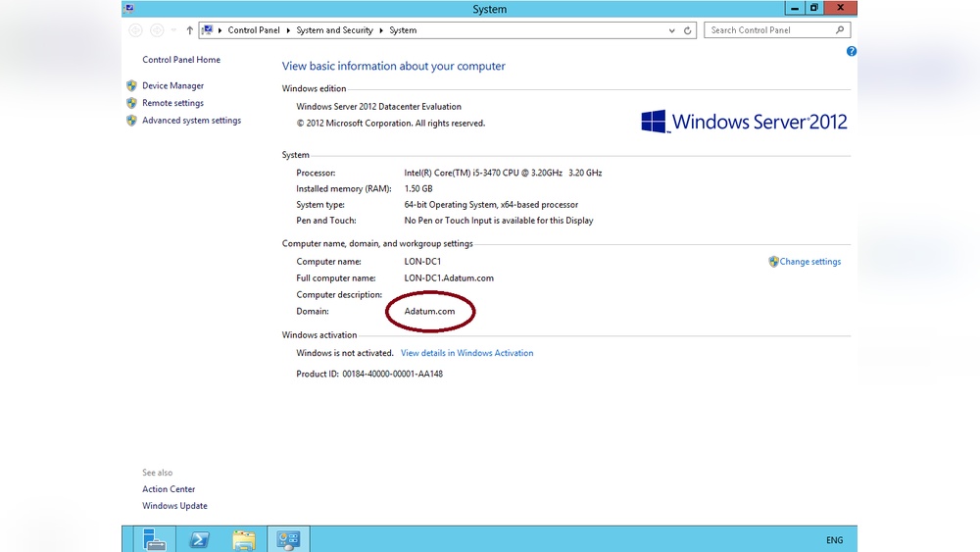Open Remote settings link
The width and height of the screenshot is (980, 552).
coord(172,103)
